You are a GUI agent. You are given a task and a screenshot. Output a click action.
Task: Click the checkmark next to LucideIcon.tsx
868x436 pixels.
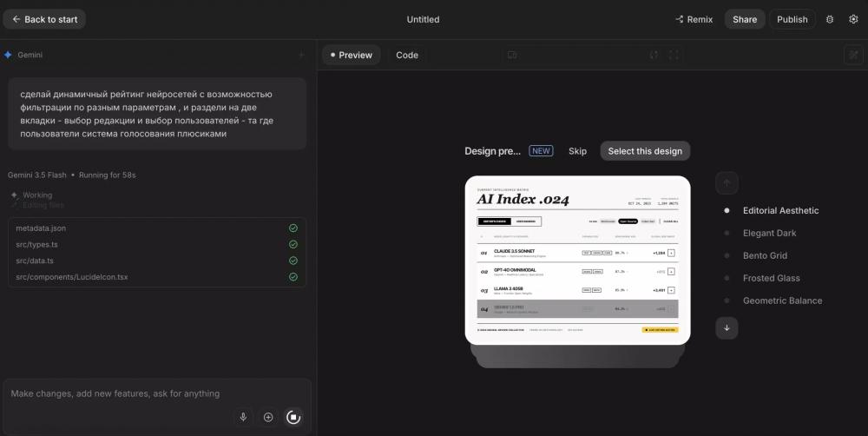(293, 276)
